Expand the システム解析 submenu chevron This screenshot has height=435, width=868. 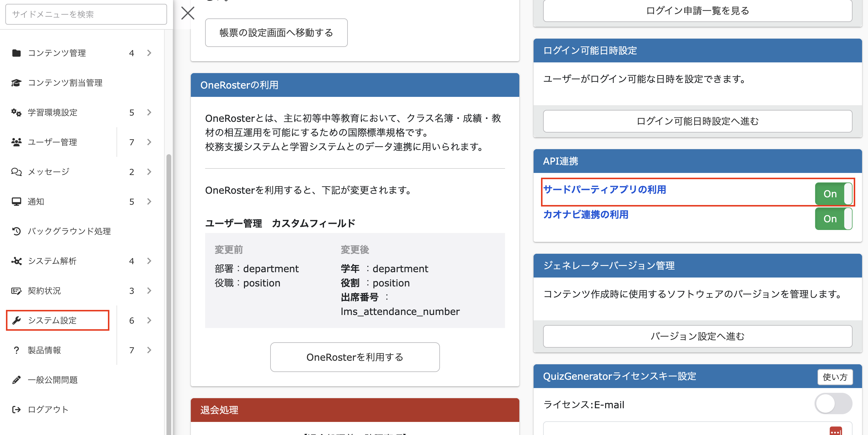(x=149, y=261)
